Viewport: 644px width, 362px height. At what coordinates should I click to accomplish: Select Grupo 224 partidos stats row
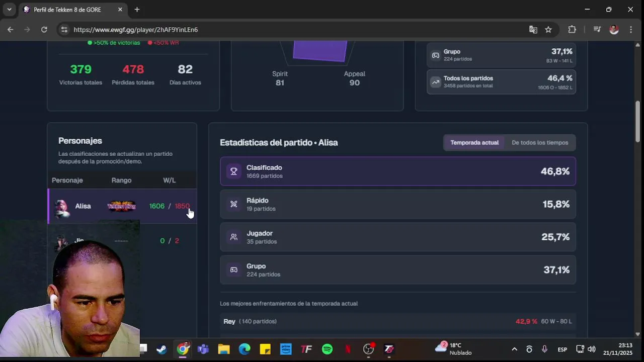(x=398, y=270)
